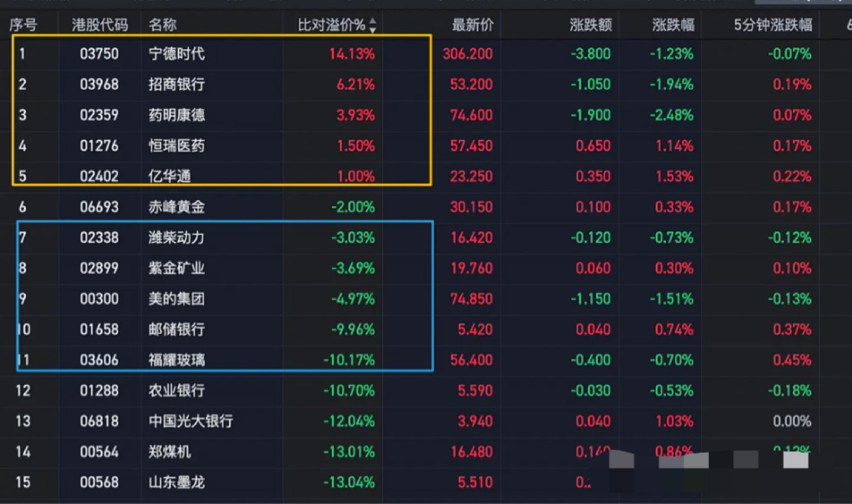The width and height of the screenshot is (852, 504).
Task: Click stock code 02899
Action: (x=99, y=268)
